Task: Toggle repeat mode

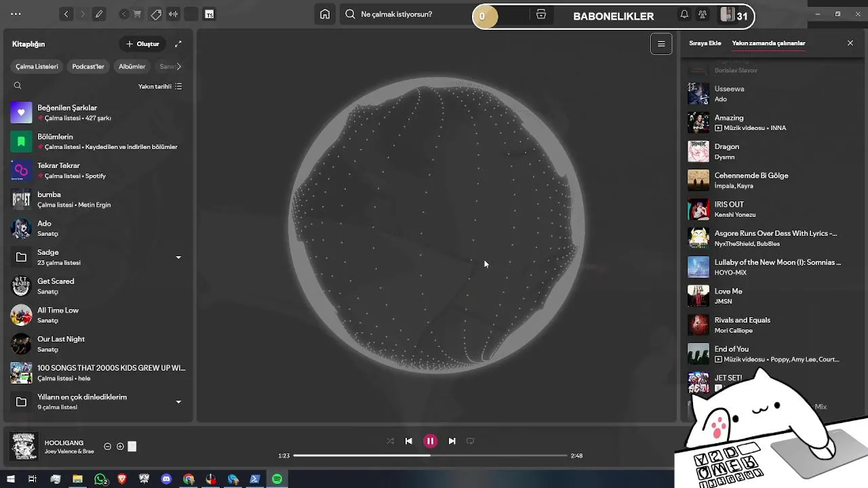Action: (470, 441)
